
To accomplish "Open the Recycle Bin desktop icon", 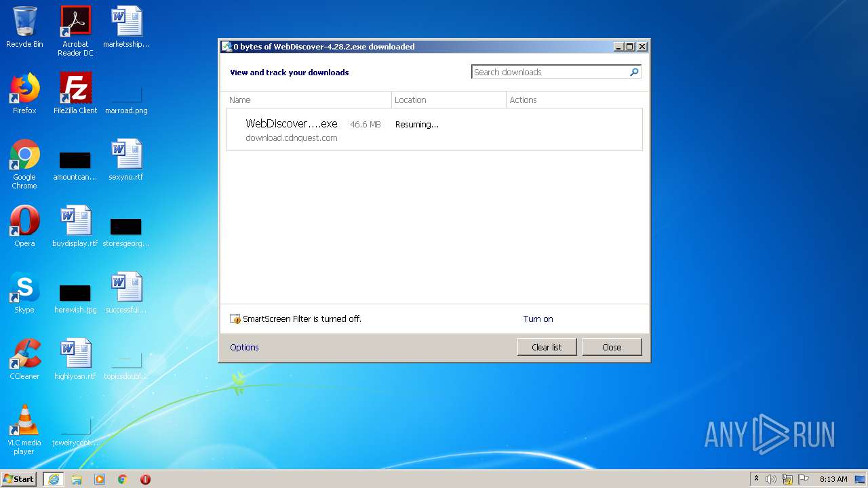I will click(24, 27).
